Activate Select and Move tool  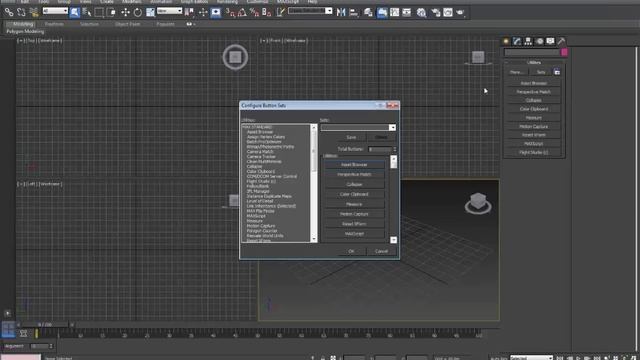[125, 12]
